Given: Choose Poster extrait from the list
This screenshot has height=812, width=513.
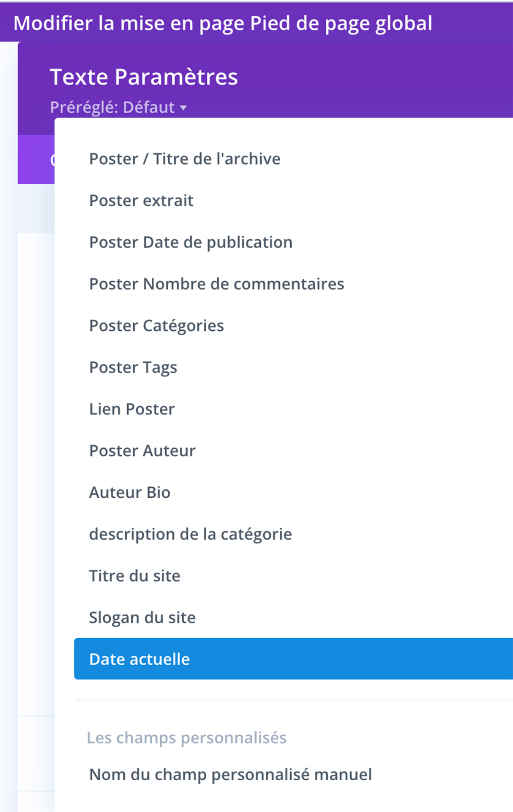Looking at the screenshot, I should (x=141, y=200).
